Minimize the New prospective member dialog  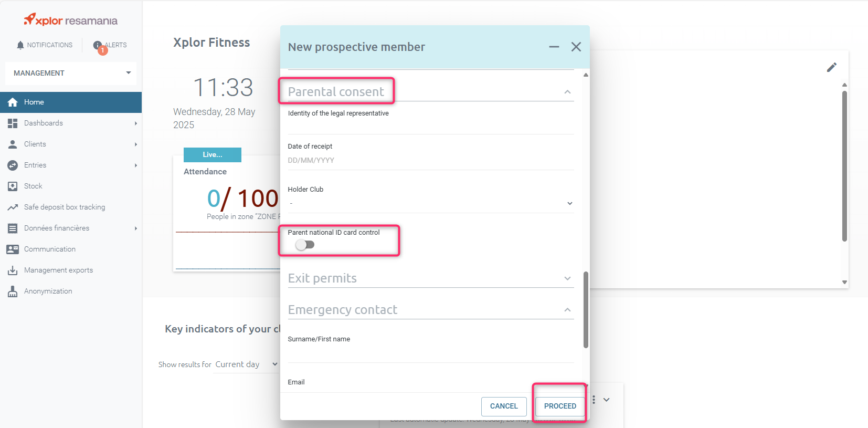(x=554, y=47)
